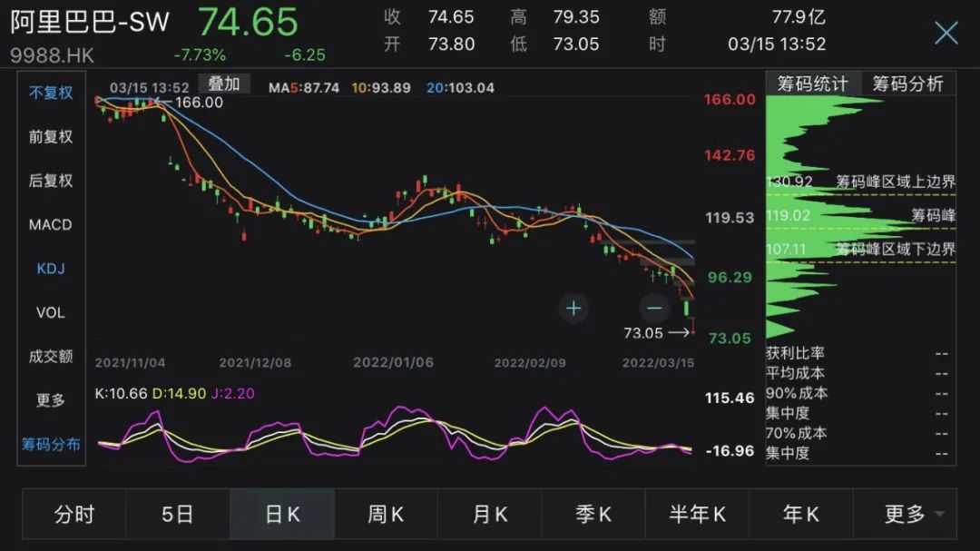Open the 筹码分析 tab

(907, 84)
